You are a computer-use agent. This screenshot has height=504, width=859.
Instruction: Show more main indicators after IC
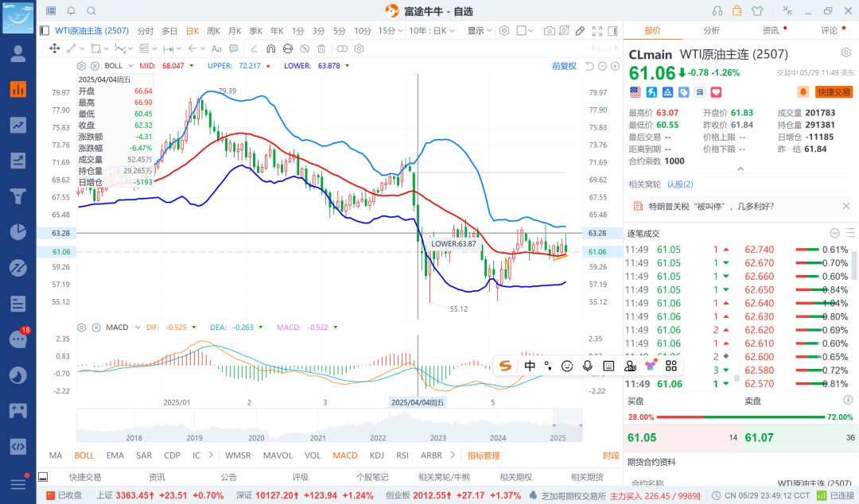(211, 456)
